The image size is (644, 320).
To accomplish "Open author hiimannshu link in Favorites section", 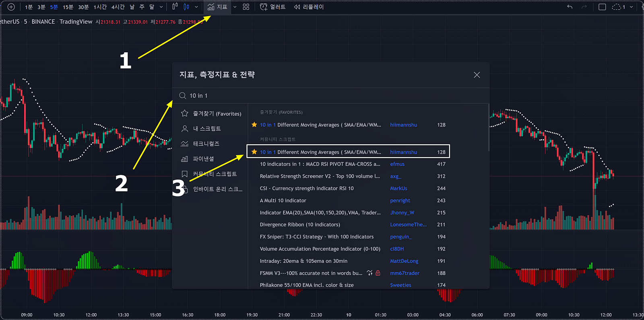I will pyautogui.click(x=403, y=125).
